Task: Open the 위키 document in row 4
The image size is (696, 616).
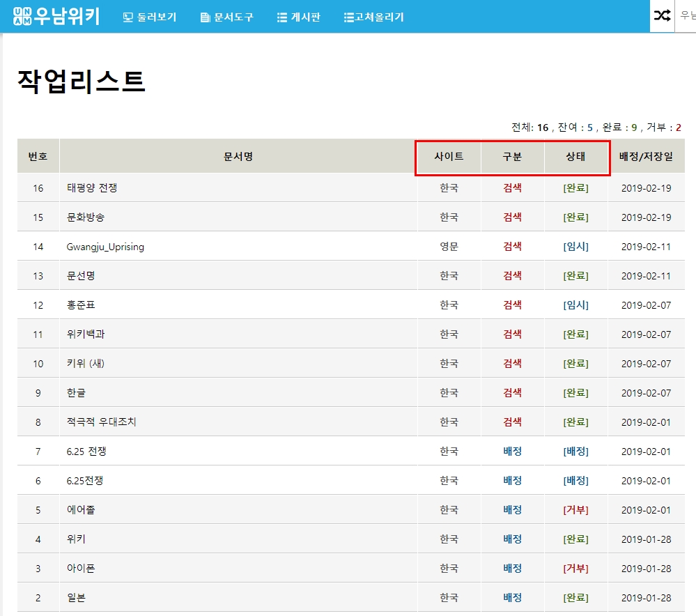Action: (x=76, y=539)
